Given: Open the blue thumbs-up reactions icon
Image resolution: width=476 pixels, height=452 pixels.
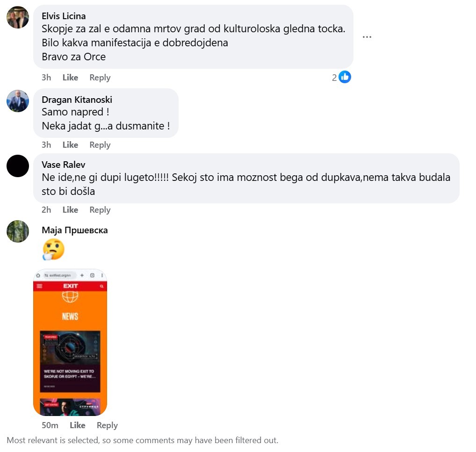Looking at the screenshot, I should (x=345, y=77).
